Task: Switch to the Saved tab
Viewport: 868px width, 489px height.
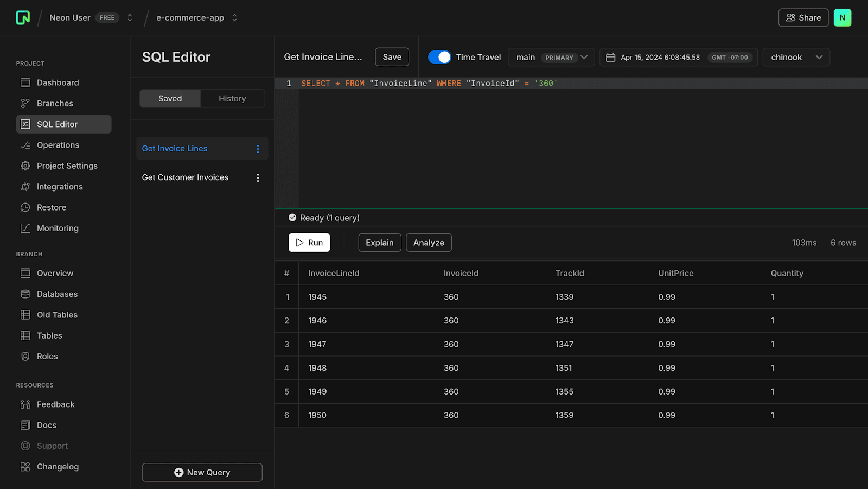Action: point(170,98)
